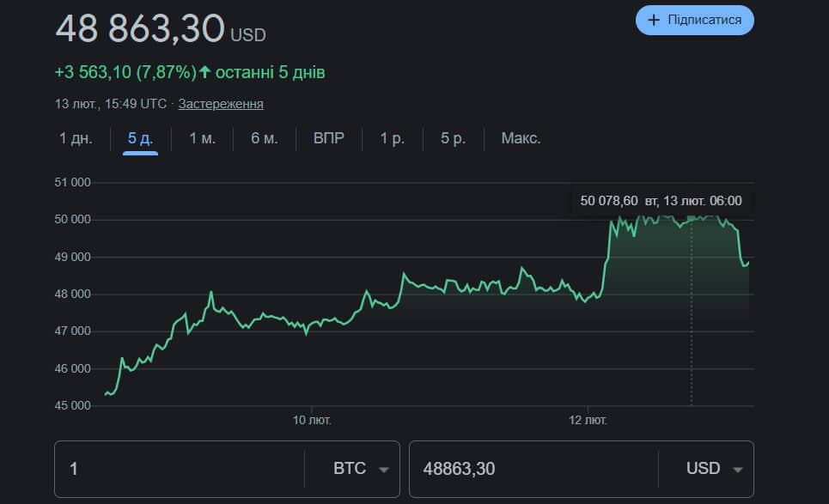Select the 5 д. time range tab
829x504 pixels.
tap(140, 138)
